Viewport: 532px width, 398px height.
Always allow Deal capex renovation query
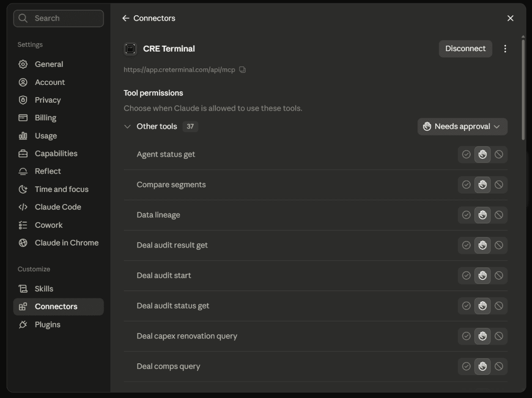466,336
